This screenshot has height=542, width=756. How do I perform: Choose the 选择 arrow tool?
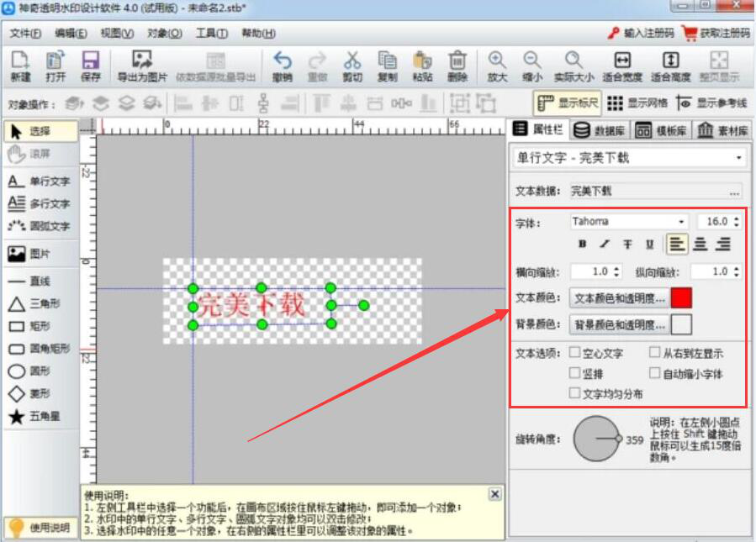coord(40,131)
